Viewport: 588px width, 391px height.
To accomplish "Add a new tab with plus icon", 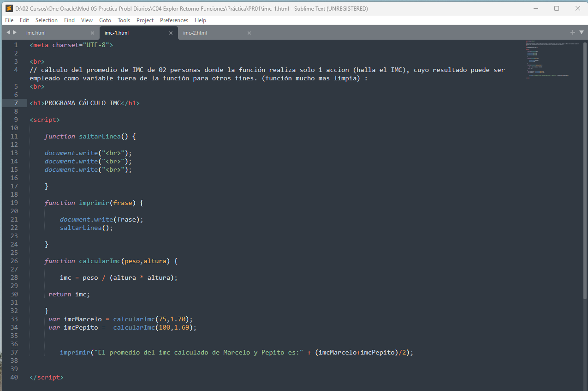I will (x=573, y=32).
